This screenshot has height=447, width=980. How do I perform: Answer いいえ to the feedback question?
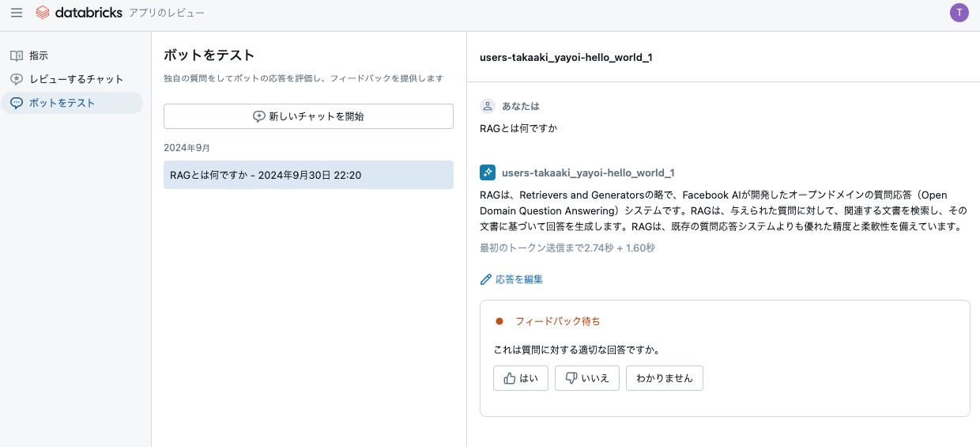tap(587, 378)
